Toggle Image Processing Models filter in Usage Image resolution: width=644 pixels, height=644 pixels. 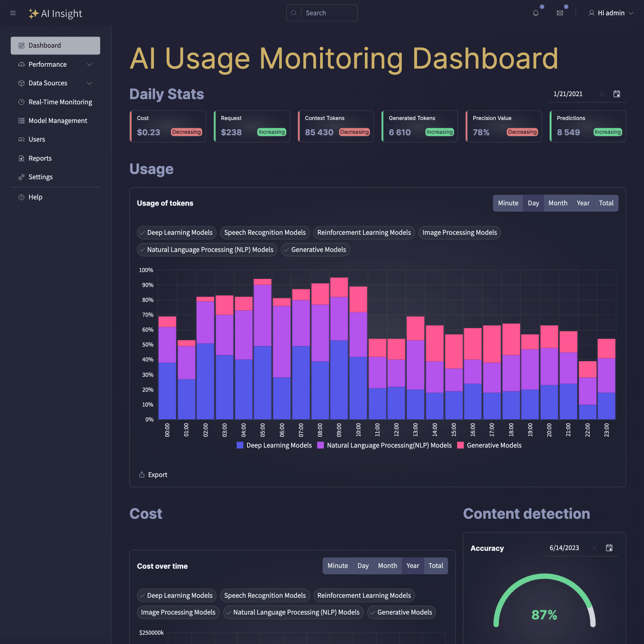point(460,233)
